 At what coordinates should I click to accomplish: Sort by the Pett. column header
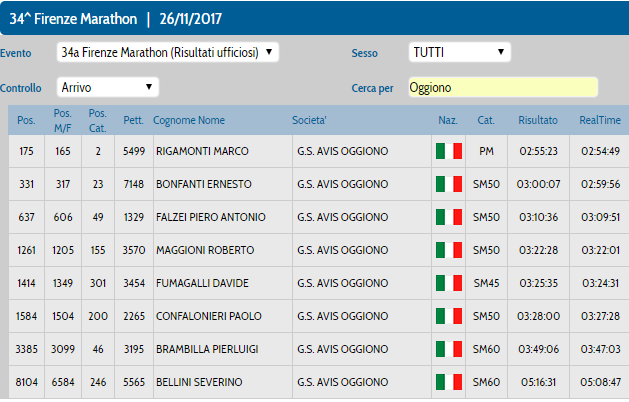point(133,120)
